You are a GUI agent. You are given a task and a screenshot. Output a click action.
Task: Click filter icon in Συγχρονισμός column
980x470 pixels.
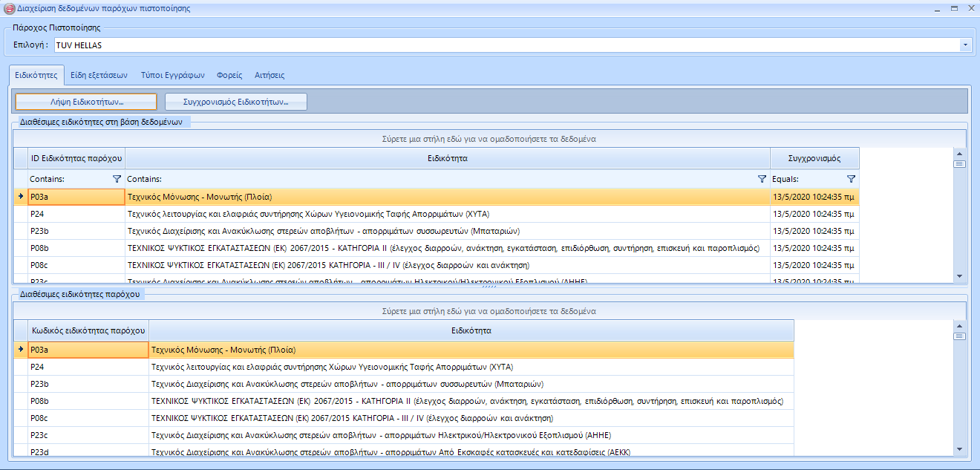(x=851, y=179)
